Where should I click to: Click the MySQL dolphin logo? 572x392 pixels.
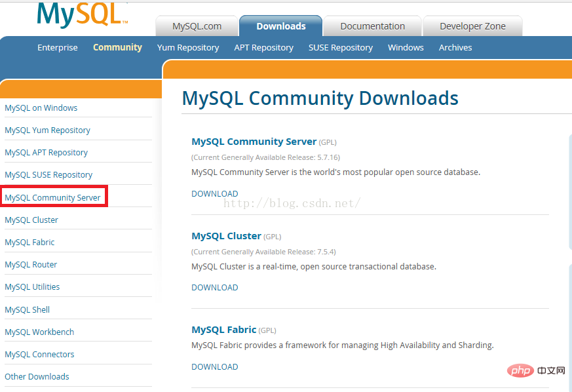tap(83, 15)
